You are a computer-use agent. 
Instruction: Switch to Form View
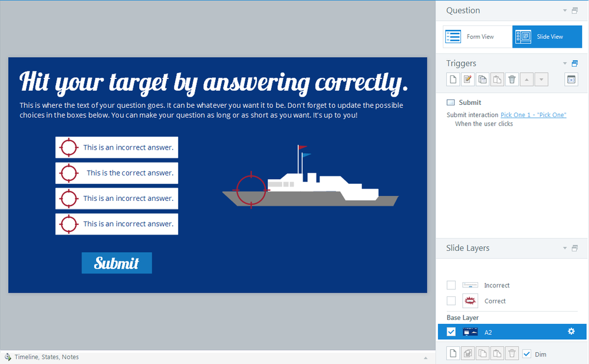478,37
